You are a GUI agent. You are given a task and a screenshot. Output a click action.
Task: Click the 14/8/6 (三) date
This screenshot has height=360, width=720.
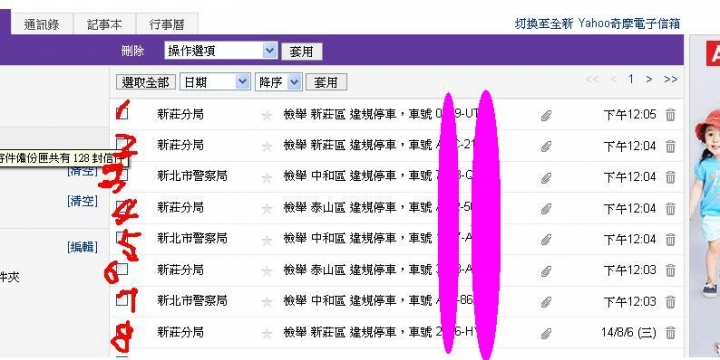pos(629,333)
